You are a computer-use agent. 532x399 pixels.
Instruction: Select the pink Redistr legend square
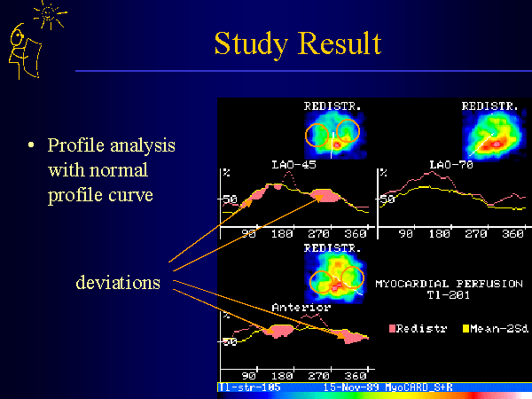pos(393,328)
